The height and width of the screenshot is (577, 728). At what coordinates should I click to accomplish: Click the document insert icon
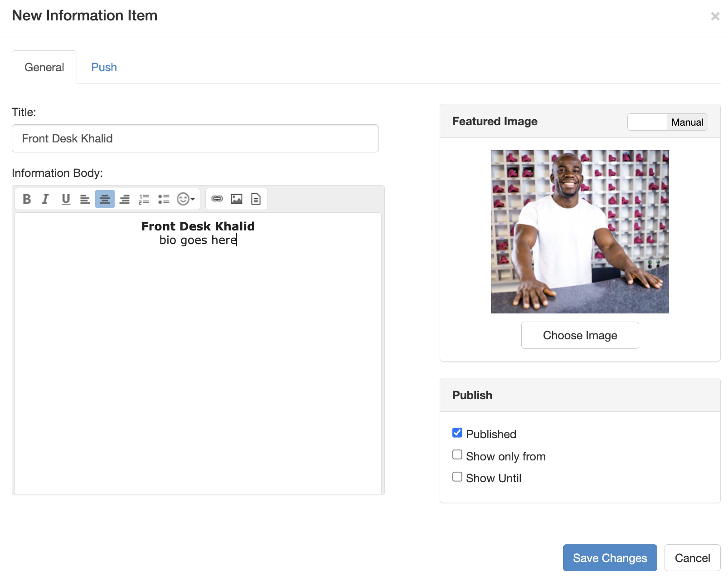[x=256, y=199]
